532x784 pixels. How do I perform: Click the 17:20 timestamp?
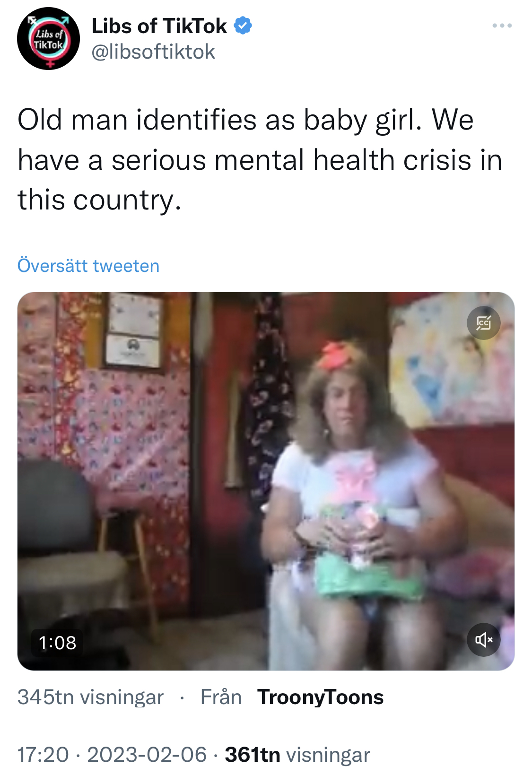coord(43,755)
